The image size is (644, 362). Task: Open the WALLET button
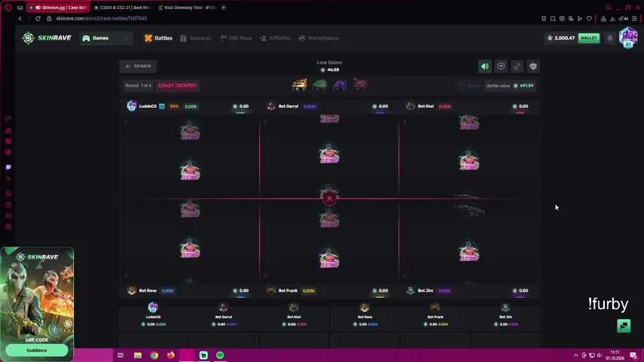[589, 38]
